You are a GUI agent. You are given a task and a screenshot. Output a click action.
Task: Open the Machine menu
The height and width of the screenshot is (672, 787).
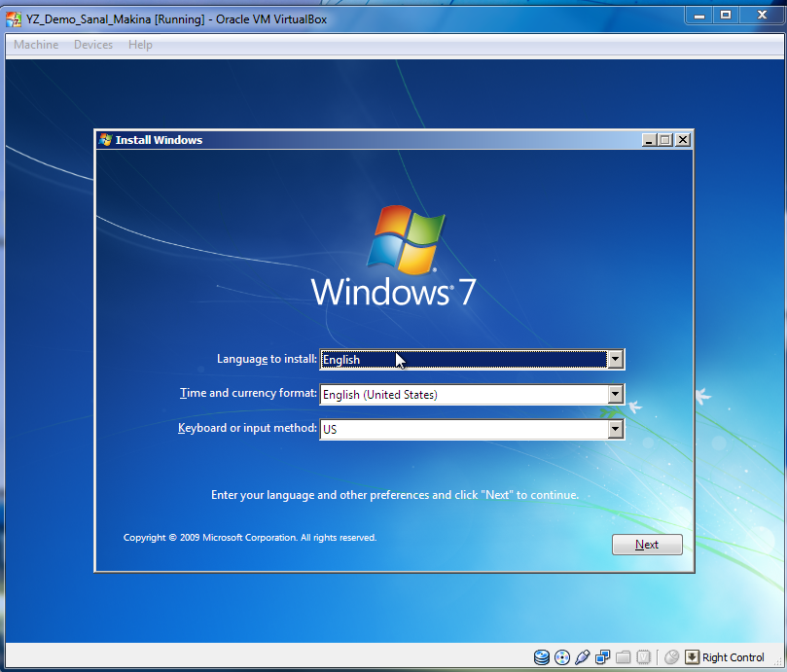click(35, 44)
